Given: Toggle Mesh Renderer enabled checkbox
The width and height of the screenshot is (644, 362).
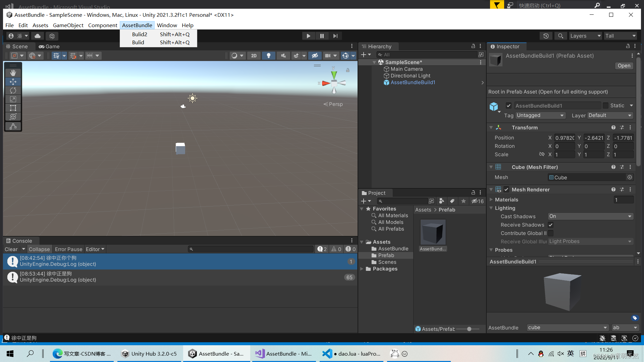Looking at the screenshot, I should (x=506, y=190).
